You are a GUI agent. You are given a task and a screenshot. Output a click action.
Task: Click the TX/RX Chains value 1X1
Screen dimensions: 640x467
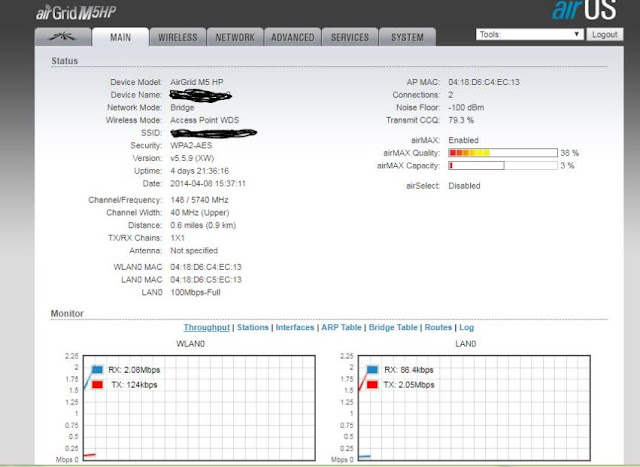pyautogui.click(x=177, y=238)
